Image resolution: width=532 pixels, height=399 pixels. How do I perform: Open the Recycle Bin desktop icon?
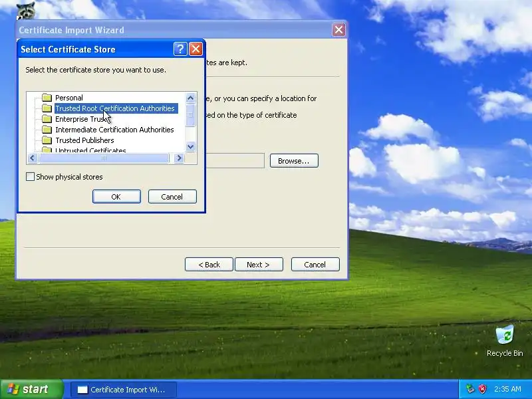tap(505, 341)
